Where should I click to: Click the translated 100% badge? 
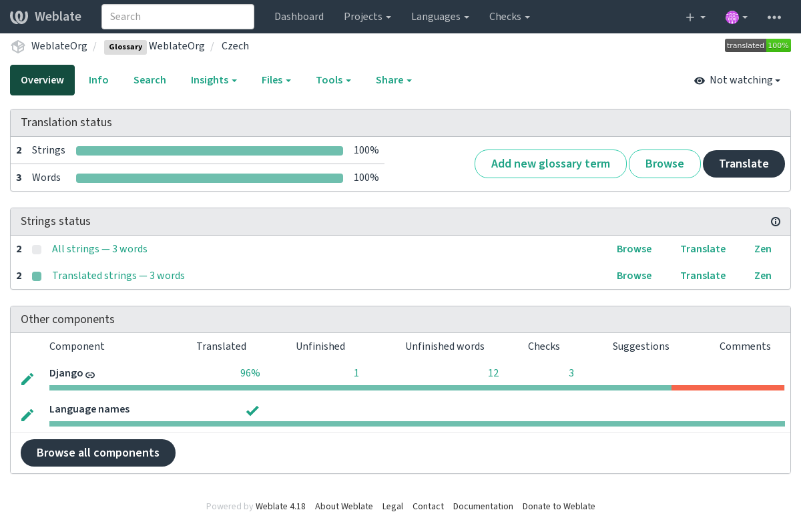click(x=758, y=45)
